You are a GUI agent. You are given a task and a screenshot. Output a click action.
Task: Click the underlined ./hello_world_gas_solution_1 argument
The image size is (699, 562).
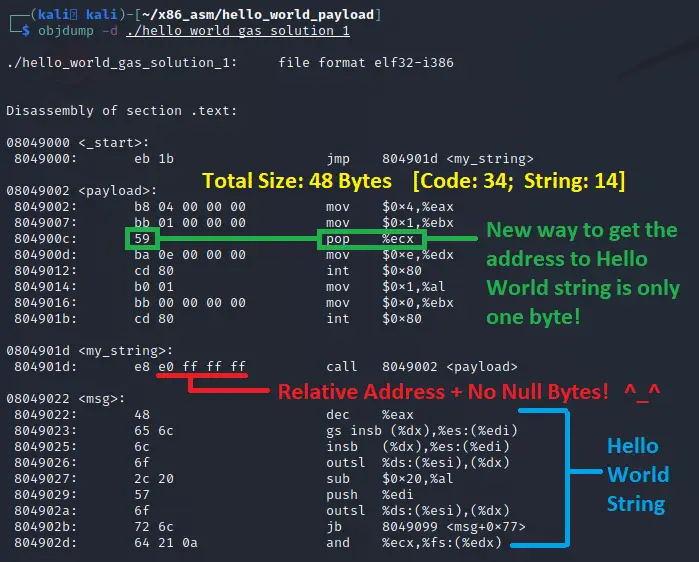coord(238,31)
